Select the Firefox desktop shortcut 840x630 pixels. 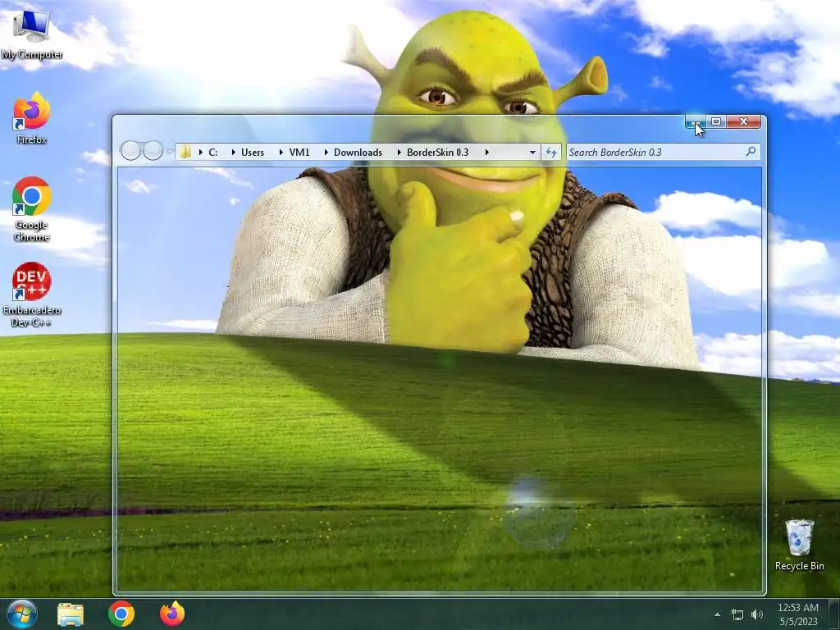(x=32, y=119)
